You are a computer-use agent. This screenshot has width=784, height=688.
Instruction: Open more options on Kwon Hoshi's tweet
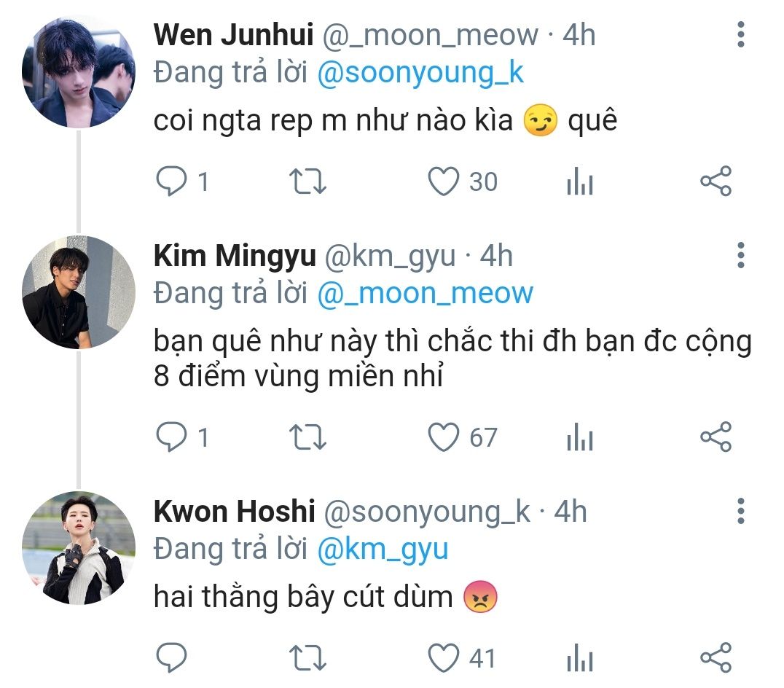click(741, 512)
